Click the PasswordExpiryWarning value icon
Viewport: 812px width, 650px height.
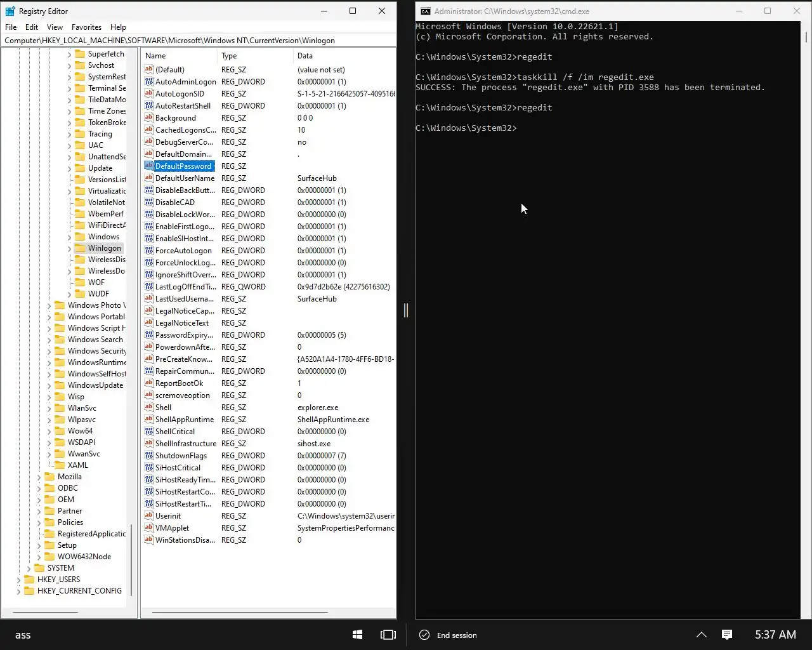click(149, 335)
